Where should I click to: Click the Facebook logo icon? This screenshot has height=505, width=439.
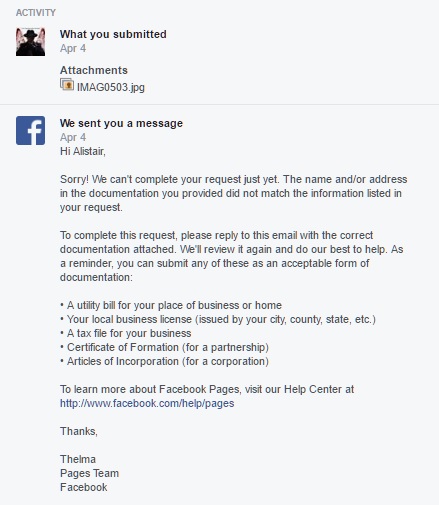30,130
